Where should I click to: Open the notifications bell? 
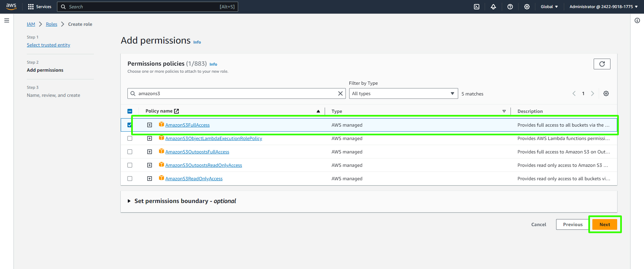click(493, 7)
